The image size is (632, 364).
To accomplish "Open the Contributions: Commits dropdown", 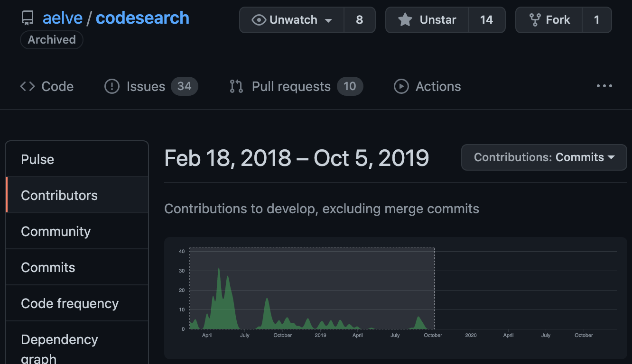I will coord(544,157).
